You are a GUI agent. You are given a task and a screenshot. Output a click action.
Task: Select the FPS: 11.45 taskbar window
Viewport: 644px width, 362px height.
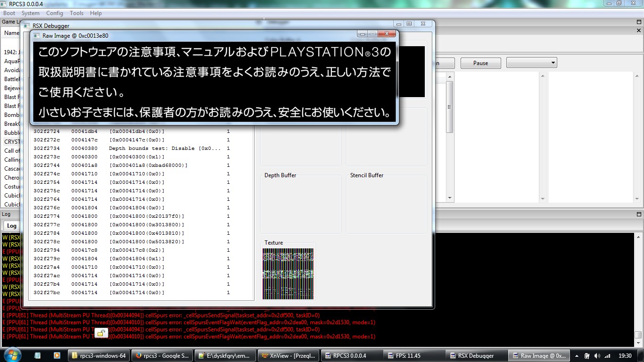(x=413, y=355)
